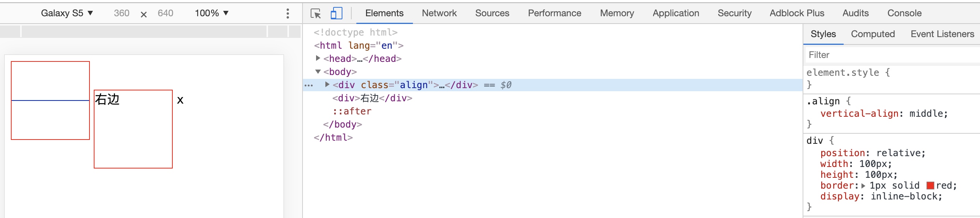Expand the head element node

(x=318, y=58)
